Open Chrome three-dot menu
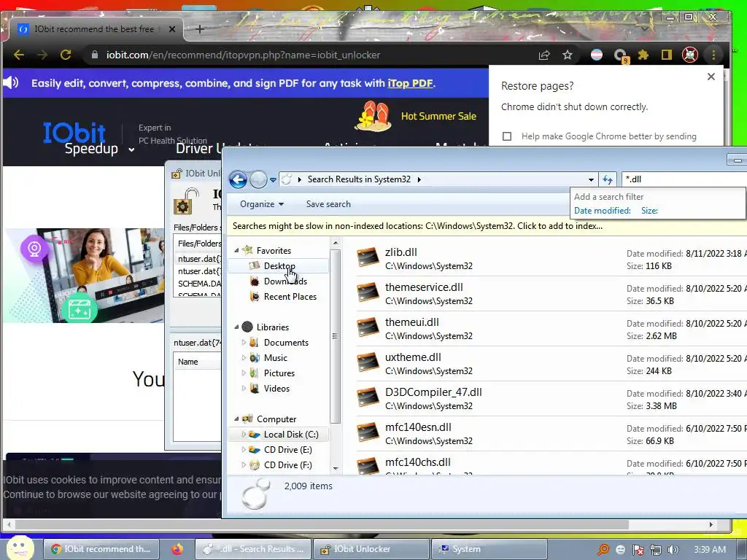Image resolution: width=747 pixels, height=560 pixels. point(713,55)
